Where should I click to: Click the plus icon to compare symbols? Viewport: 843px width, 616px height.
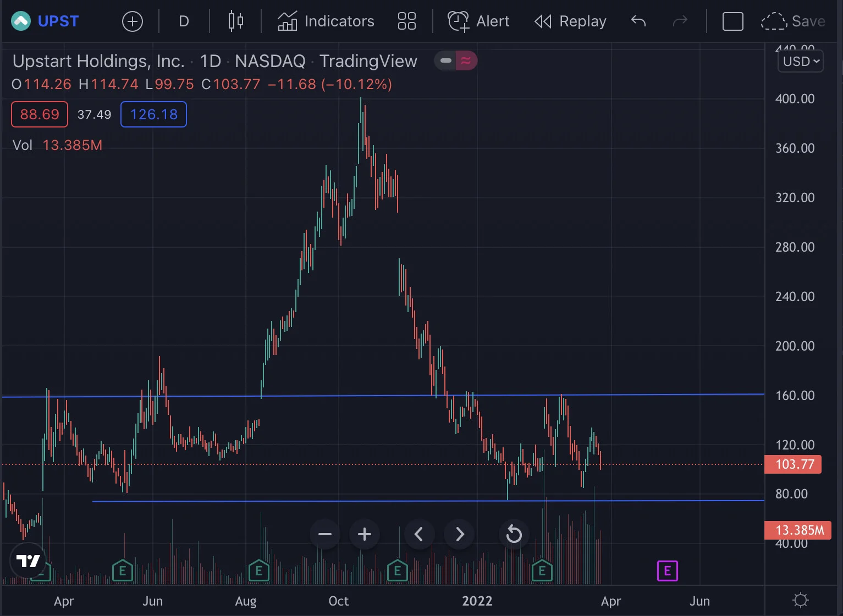(x=132, y=21)
